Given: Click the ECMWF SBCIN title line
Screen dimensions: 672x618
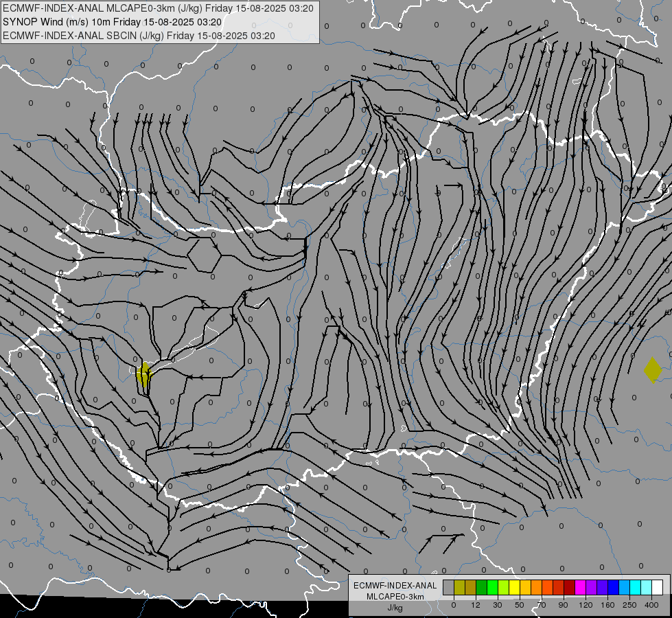Looking at the screenshot, I should pos(139,36).
